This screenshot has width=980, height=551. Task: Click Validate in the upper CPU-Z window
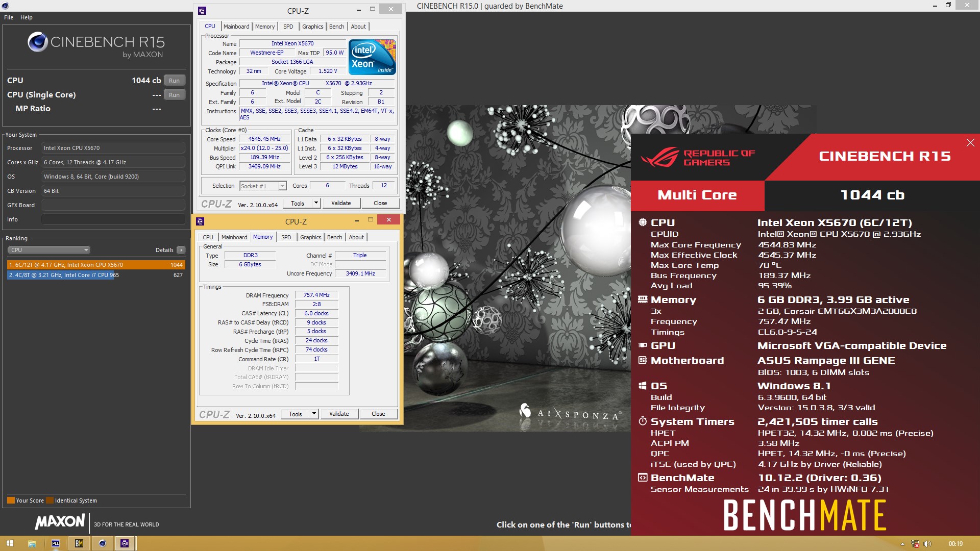341,203
